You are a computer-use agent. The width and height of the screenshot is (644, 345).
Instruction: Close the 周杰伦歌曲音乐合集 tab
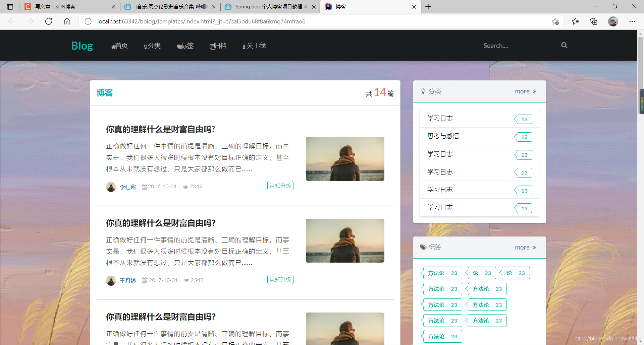214,7
